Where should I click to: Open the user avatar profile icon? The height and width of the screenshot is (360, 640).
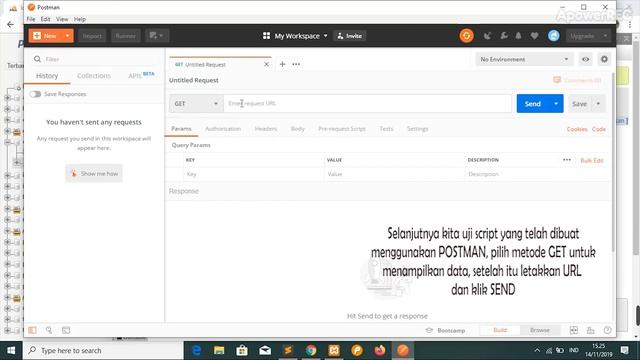pyautogui.click(x=553, y=36)
